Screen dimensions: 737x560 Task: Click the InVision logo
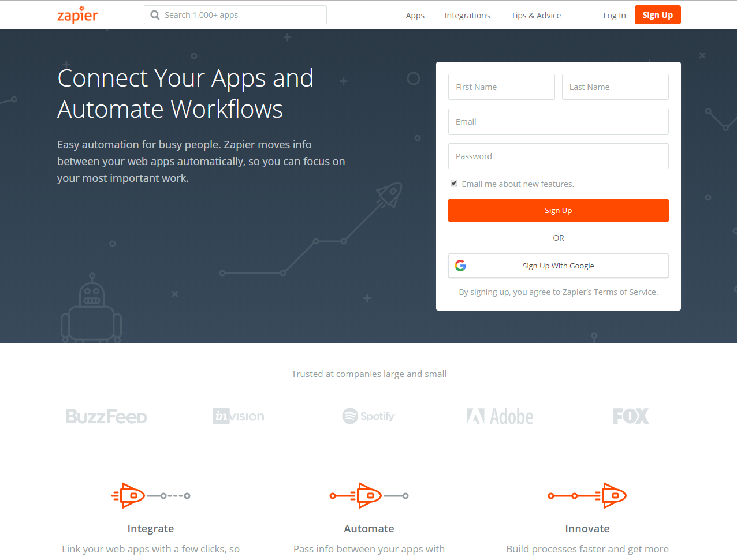click(x=239, y=416)
